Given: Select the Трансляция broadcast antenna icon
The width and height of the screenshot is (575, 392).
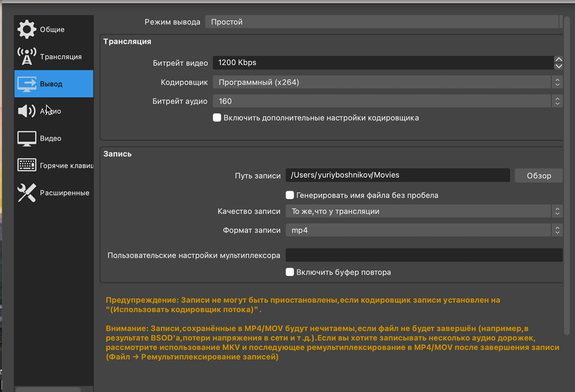Looking at the screenshot, I should 27,56.
